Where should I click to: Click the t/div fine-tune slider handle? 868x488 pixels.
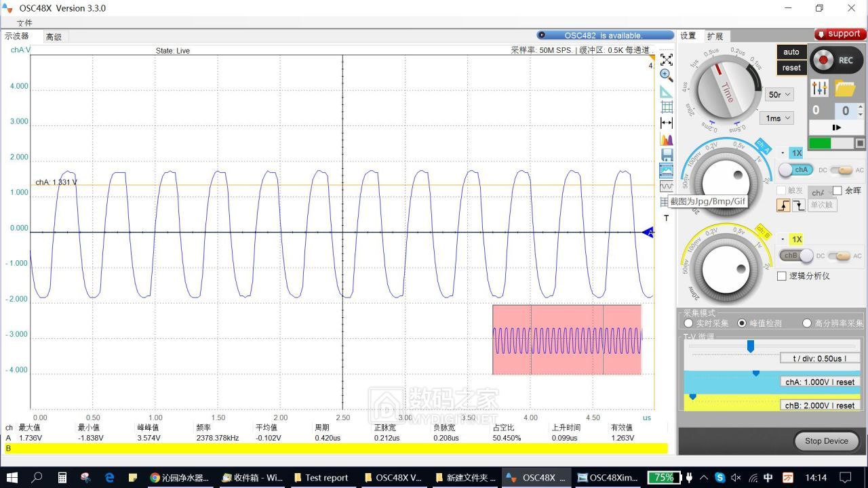[x=751, y=346]
